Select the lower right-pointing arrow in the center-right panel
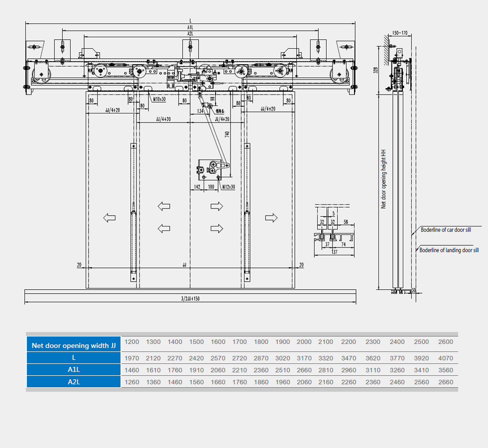The image size is (488, 448). click(217, 228)
